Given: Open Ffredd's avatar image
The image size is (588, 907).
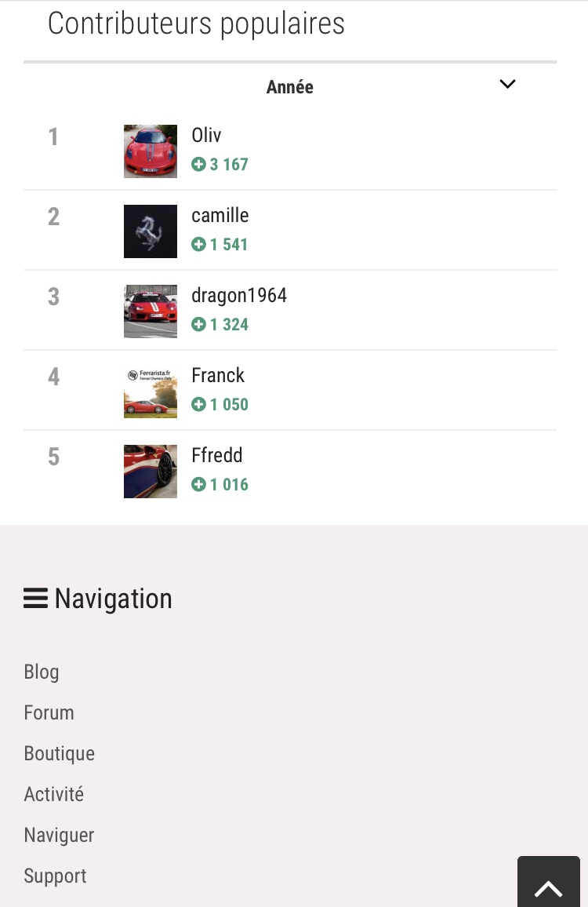Looking at the screenshot, I should pyautogui.click(x=151, y=472).
